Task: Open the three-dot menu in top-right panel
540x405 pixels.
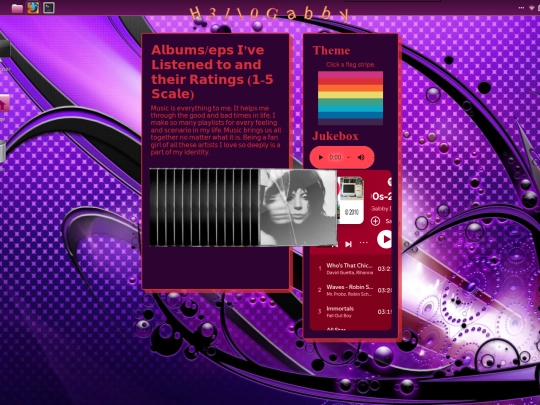Action: (x=521, y=8)
